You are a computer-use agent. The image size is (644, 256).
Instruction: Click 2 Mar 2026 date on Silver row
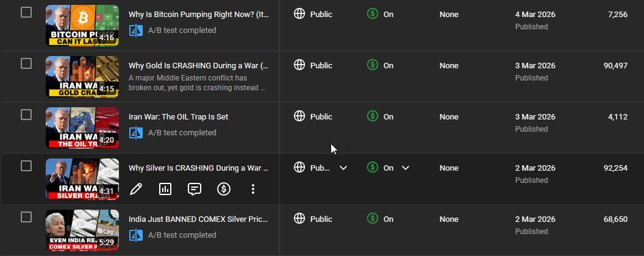pos(535,168)
